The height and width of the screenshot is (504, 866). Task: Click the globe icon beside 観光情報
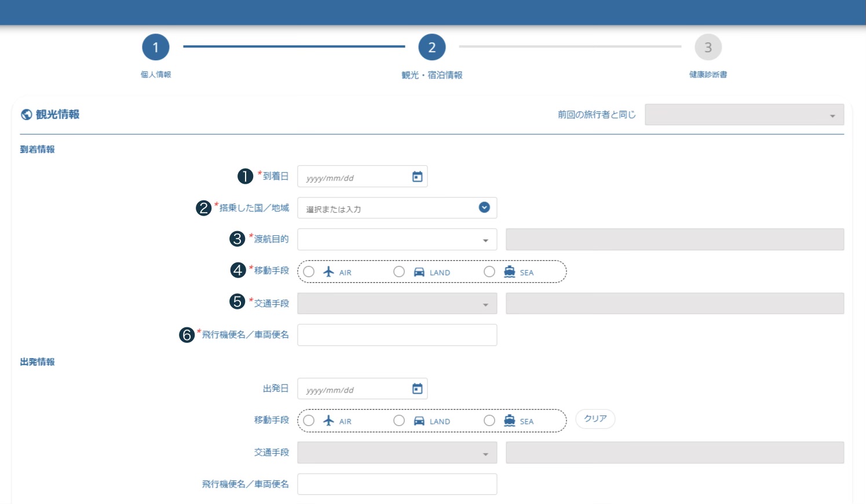26,115
